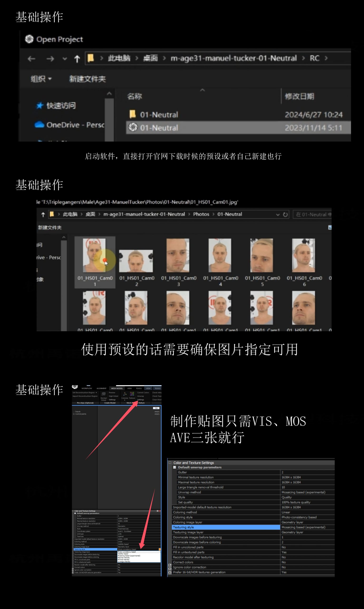Open MESH MODEL ribbon tab
This screenshot has height=609, width=364.
coord(117,388)
